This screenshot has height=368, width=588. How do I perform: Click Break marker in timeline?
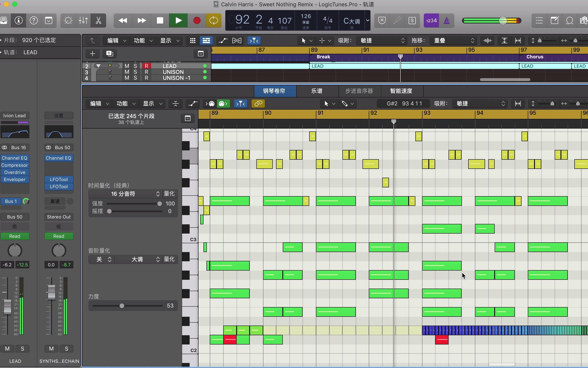coord(323,57)
